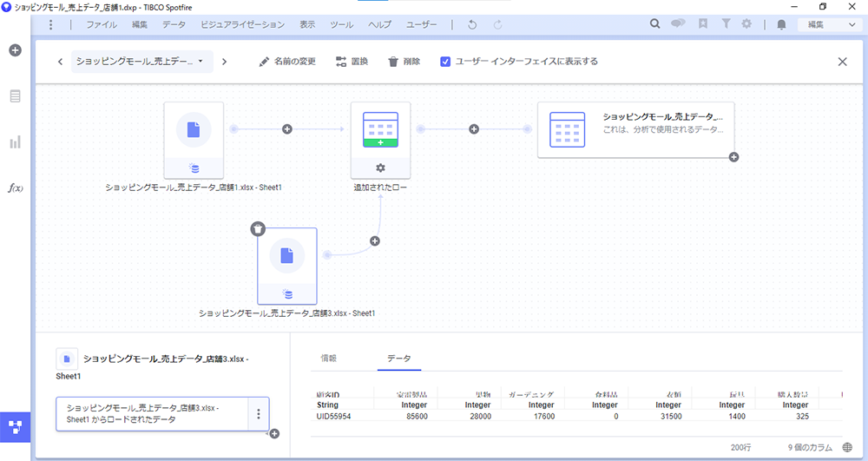Click the add plus icon in left sidebar
The image size is (868, 461).
[x=16, y=50]
